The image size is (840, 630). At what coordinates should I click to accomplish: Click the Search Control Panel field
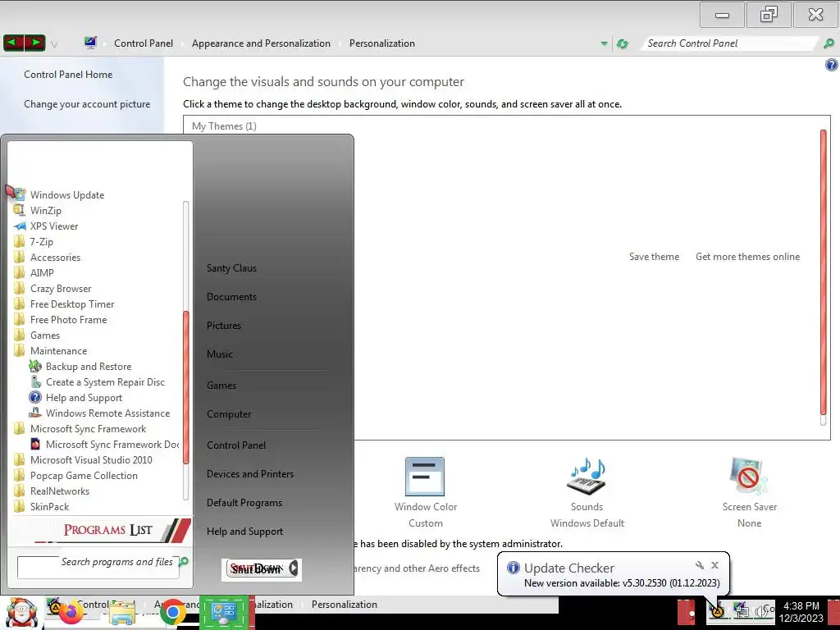(x=728, y=43)
